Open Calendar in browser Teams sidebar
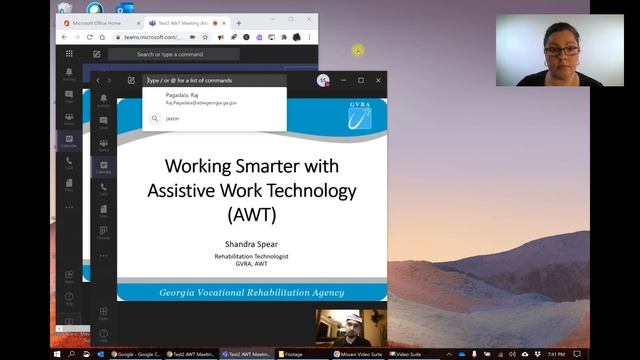 69,141
